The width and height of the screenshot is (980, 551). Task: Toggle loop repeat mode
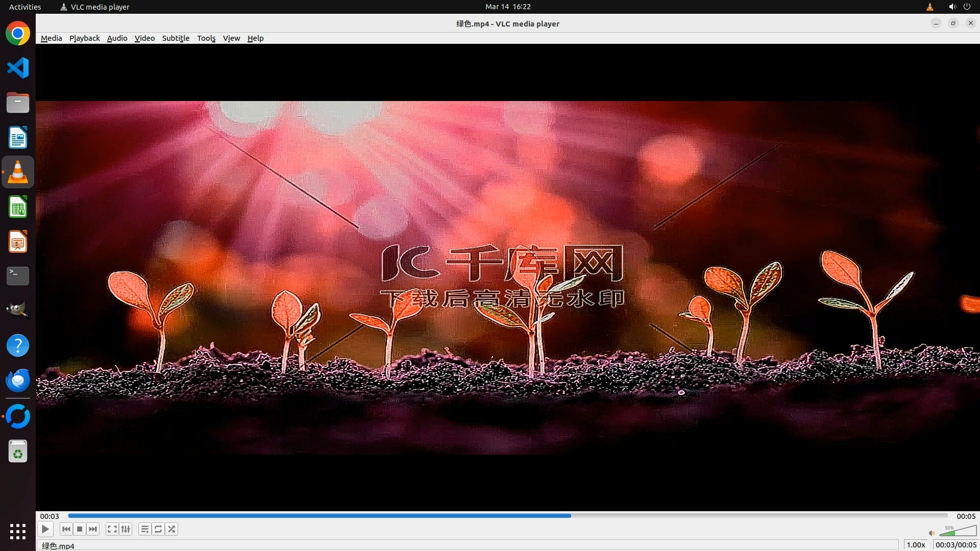(158, 529)
